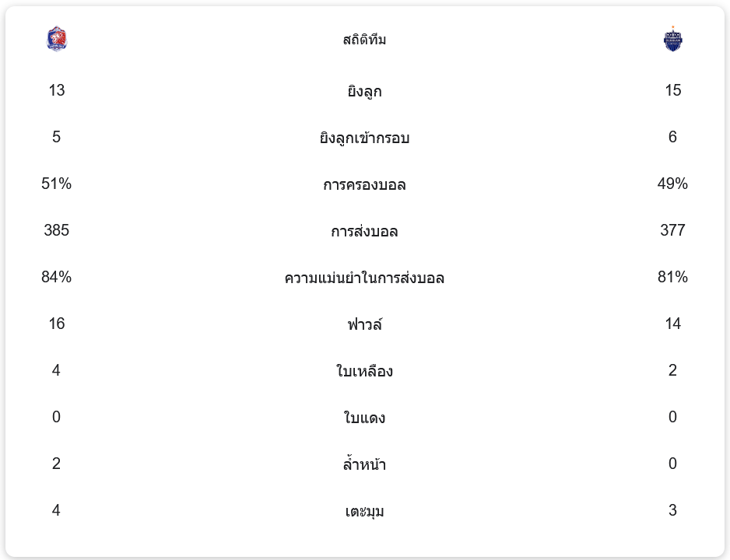Click the red-and-blue team crest logo
The height and width of the screenshot is (560, 730).
pyautogui.click(x=57, y=39)
